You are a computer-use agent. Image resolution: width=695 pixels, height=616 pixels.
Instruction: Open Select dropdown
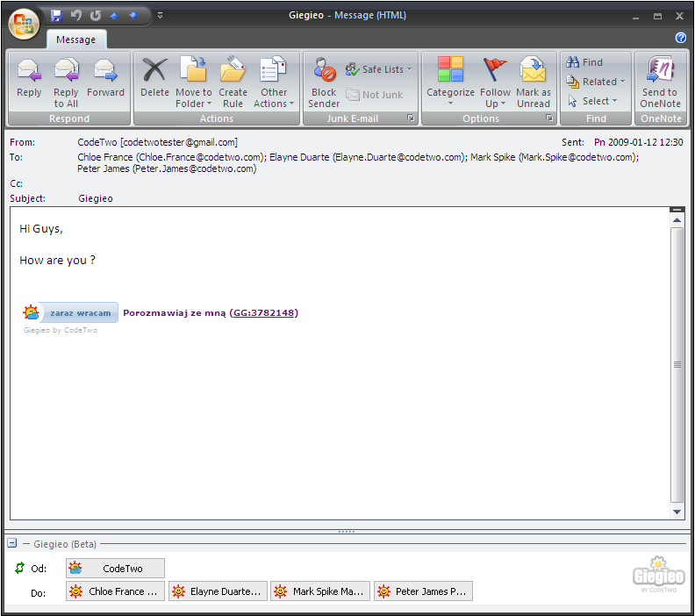click(x=592, y=101)
